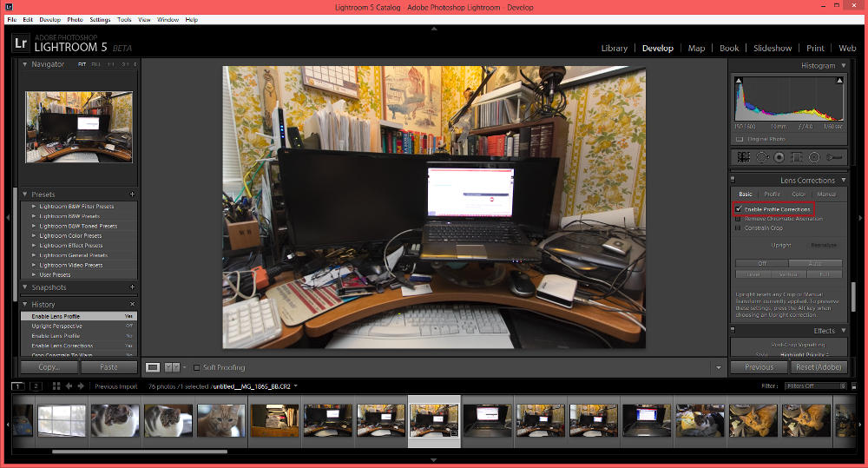Select the Crop Overlay tool
The width and height of the screenshot is (868, 468).
[744, 157]
